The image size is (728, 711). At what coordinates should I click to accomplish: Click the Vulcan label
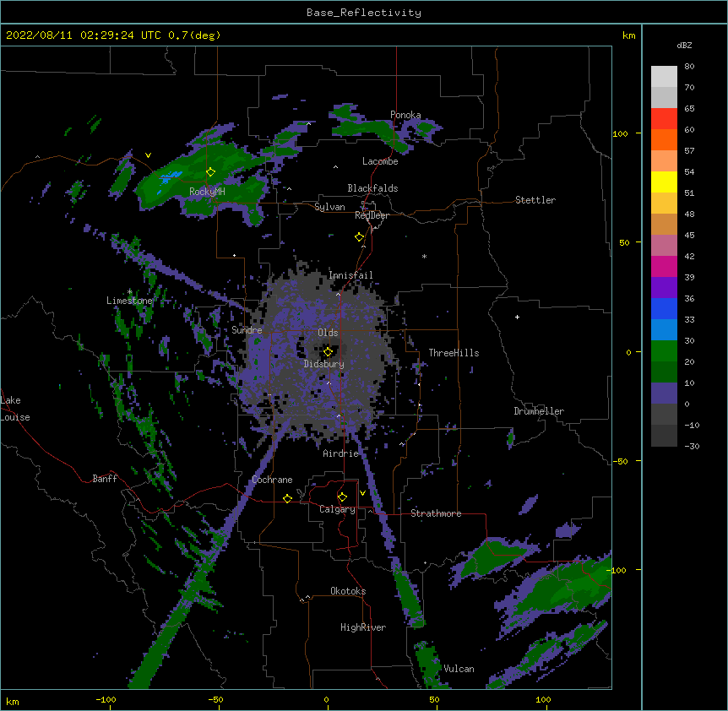coord(459,669)
